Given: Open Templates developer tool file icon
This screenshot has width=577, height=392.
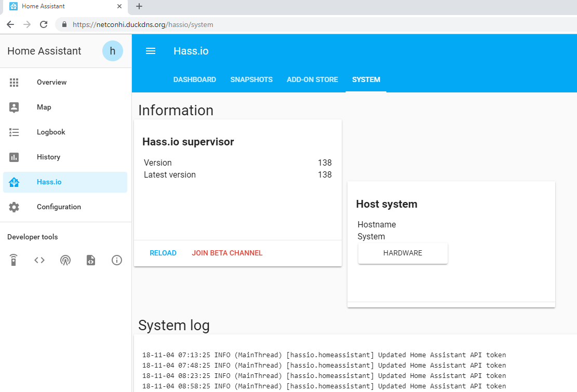Looking at the screenshot, I should (91, 260).
